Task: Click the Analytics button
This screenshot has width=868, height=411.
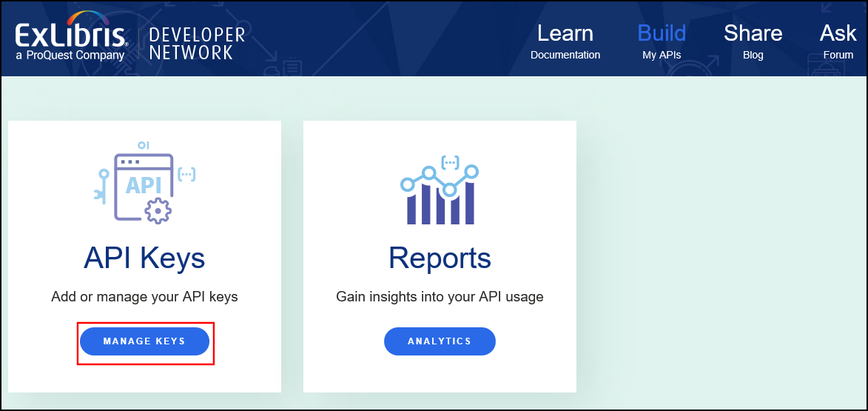Action: coord(440,341)
